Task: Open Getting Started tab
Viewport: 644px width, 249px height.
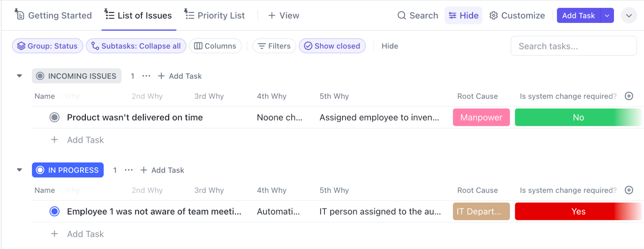Action: coord(53,15)
